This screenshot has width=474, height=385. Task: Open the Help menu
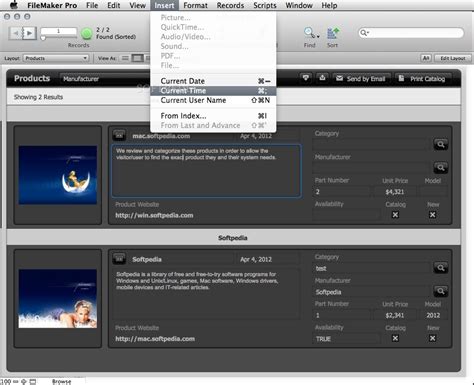[x=329, y=5]
